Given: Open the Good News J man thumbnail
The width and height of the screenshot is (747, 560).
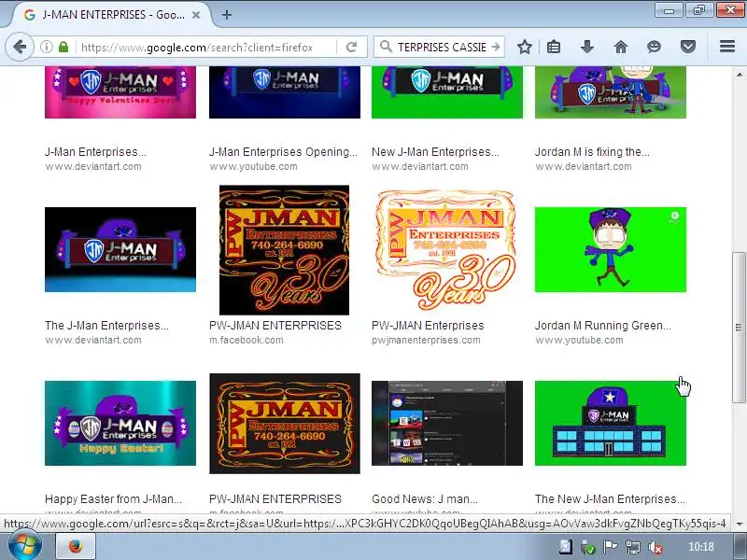Looking at the screenshot, I should point(447,423).
